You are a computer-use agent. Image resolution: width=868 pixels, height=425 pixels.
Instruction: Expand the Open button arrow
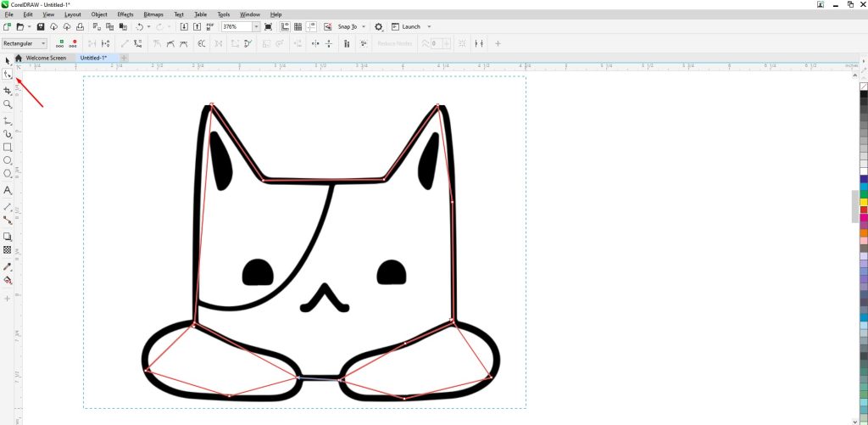28,26
